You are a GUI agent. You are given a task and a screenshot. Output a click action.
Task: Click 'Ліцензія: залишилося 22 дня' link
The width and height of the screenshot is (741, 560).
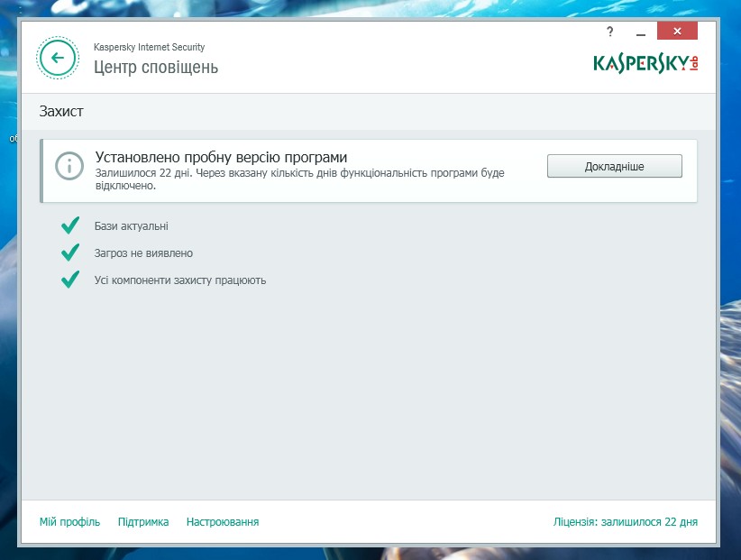coord(626,522)
